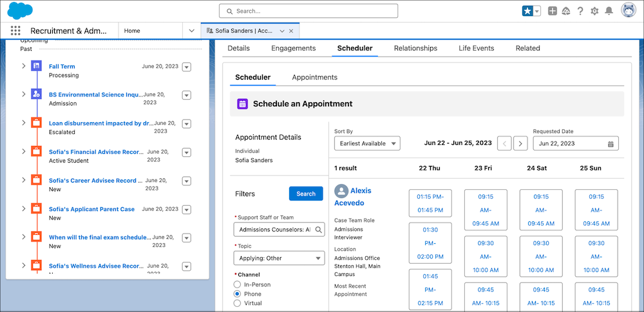Expand Loan disbursement row
The height and width of the screenshot is (312, 644).
pyautogui.click(x=23, y=123)
